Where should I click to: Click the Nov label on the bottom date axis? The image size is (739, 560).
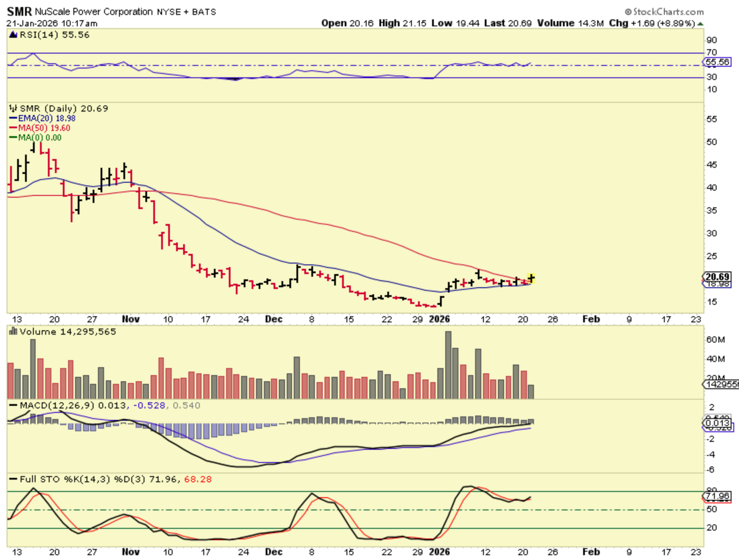(130, 552)
